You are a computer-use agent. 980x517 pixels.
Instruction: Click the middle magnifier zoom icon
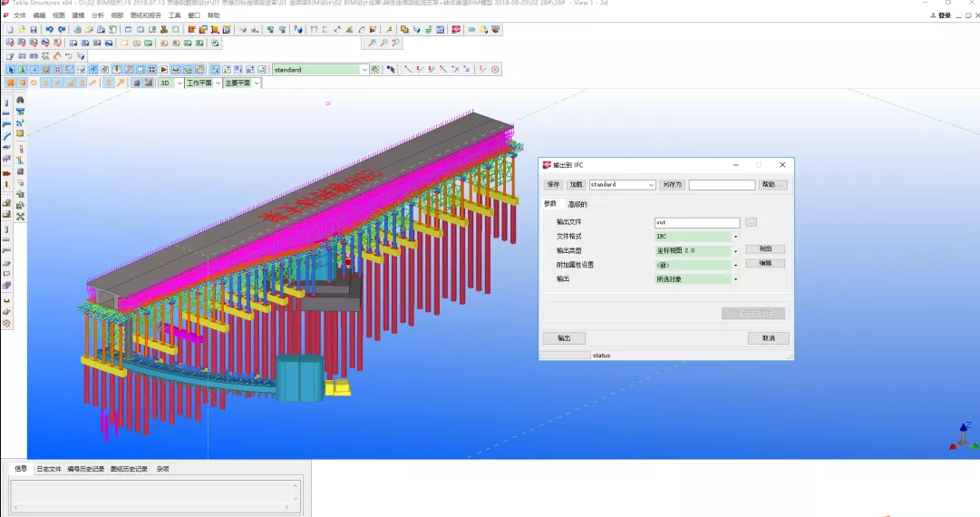tap(383, 43)
